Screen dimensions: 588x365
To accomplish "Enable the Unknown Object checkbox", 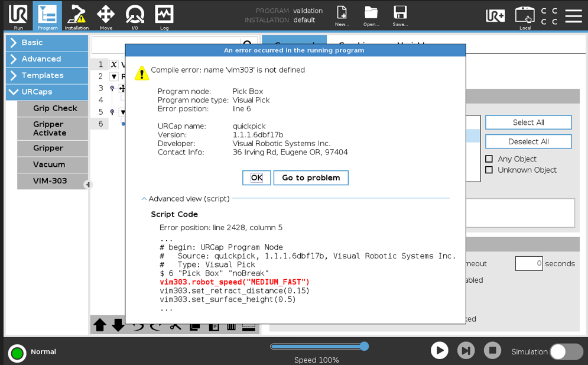I will pos(489,170).
